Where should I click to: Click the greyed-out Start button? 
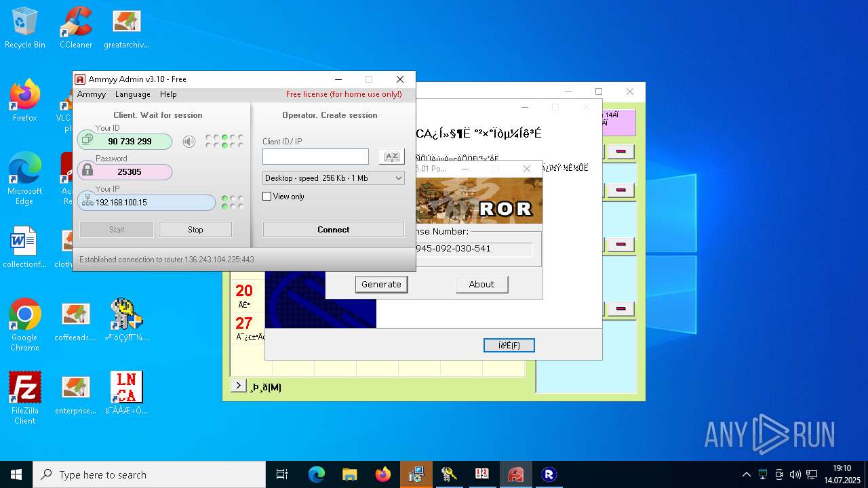point(117,230)
